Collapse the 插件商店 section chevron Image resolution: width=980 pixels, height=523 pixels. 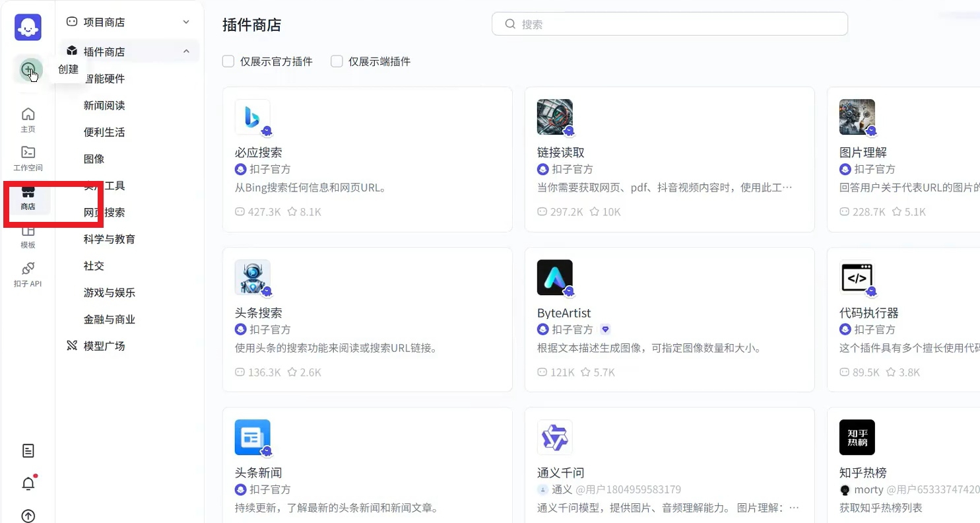[x=186, y=52]
